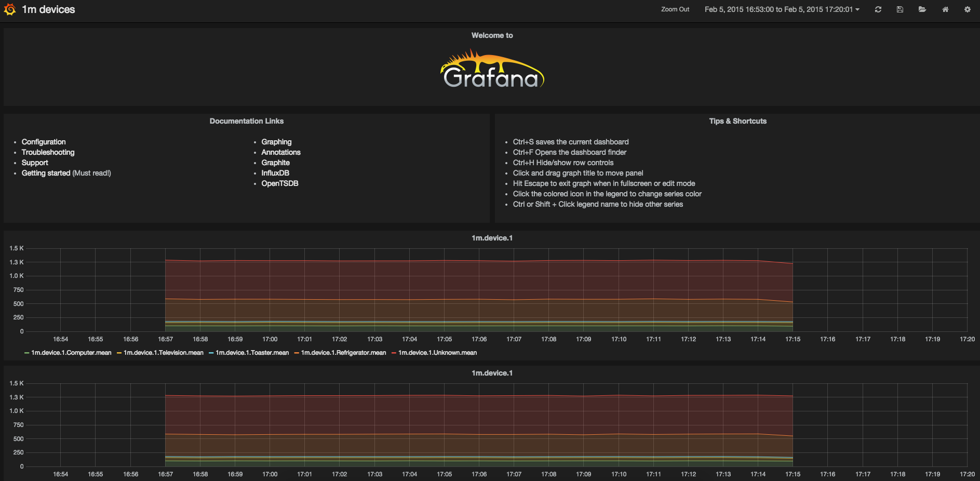Open the dashboard search folder icon
The image size is (980, 481).
coord(922,9)
